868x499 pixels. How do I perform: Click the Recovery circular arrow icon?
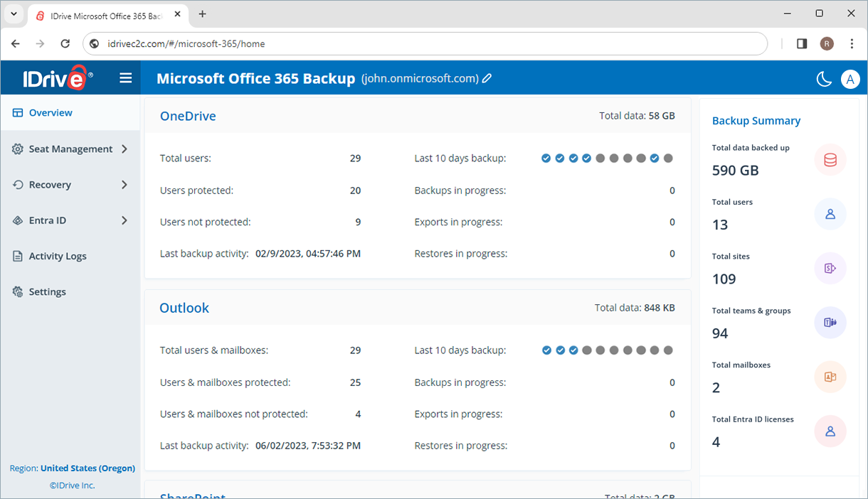click(18, 185)
